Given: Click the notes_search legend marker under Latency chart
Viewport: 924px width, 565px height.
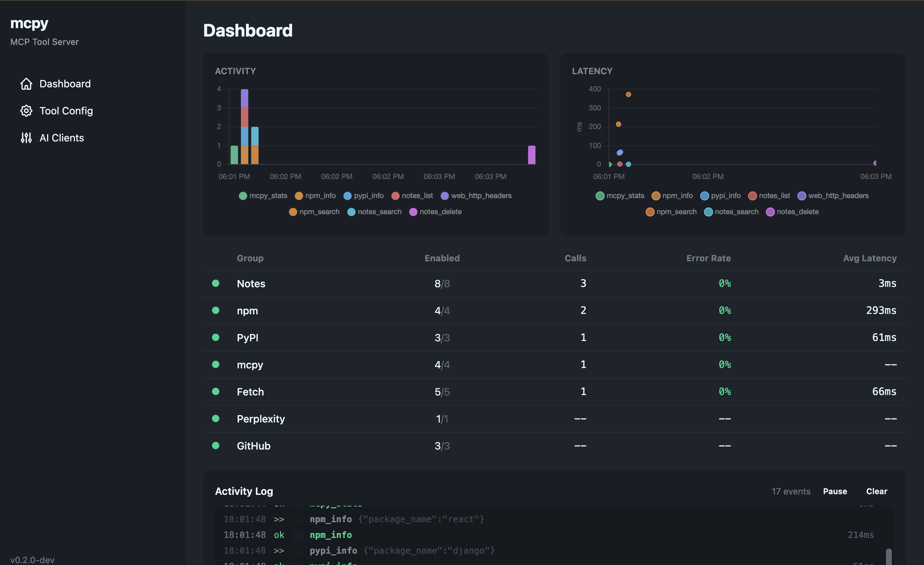Looking at the screenshot, I should click(708, 212).
